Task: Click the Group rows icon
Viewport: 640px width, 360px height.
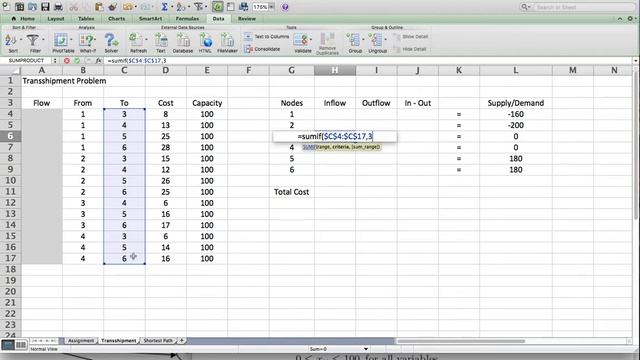Action: pyautogui.click(x=353, y=40)
